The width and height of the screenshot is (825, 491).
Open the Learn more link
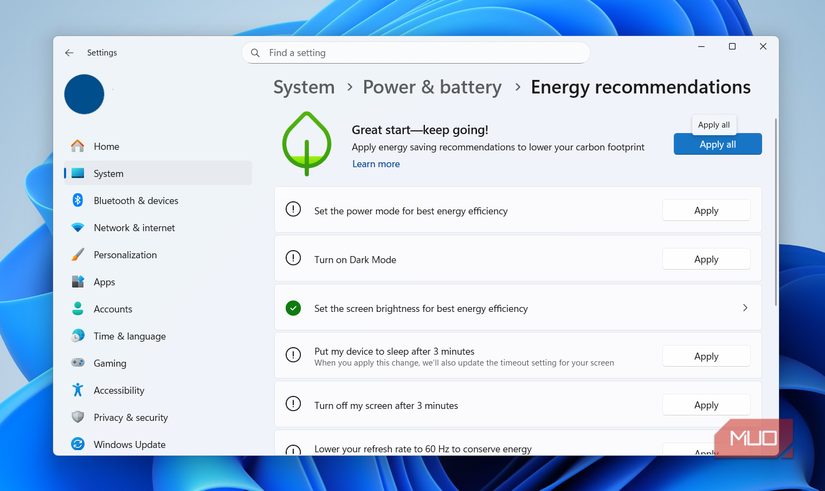pyautogui.click(x=376, y=164)
